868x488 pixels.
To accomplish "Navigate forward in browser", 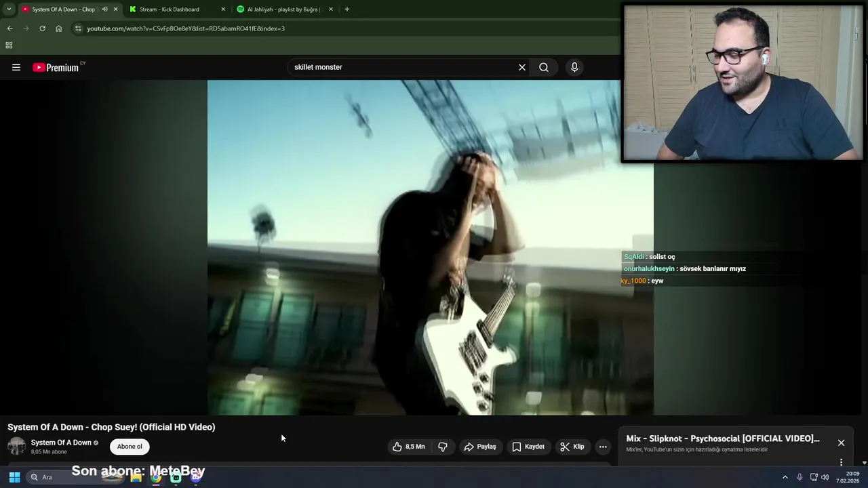I will 26,28.
